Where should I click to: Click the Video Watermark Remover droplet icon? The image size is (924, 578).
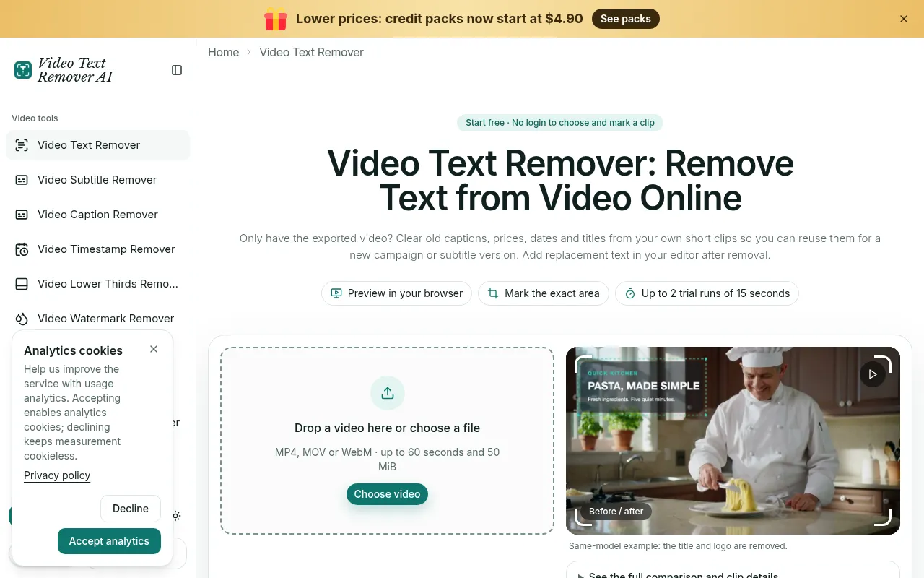point(22,319)
